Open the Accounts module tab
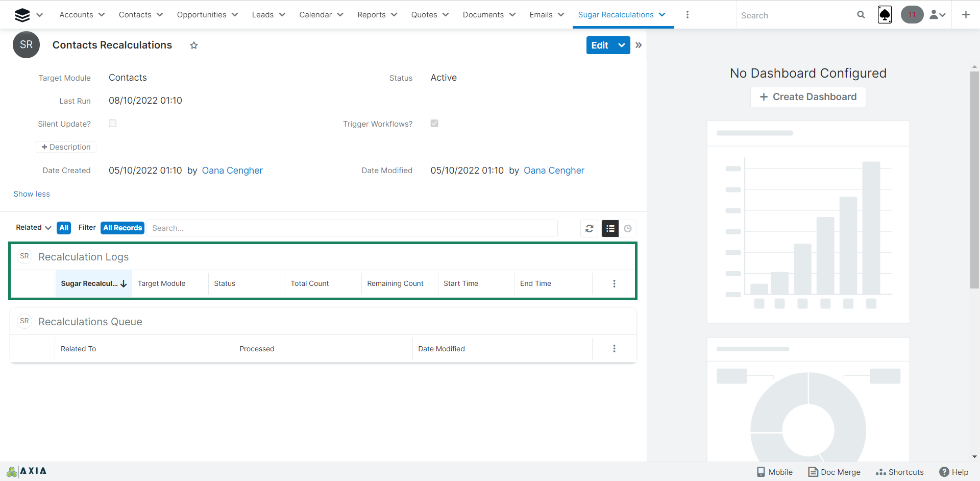980x481 pixels. click(76, 15)
